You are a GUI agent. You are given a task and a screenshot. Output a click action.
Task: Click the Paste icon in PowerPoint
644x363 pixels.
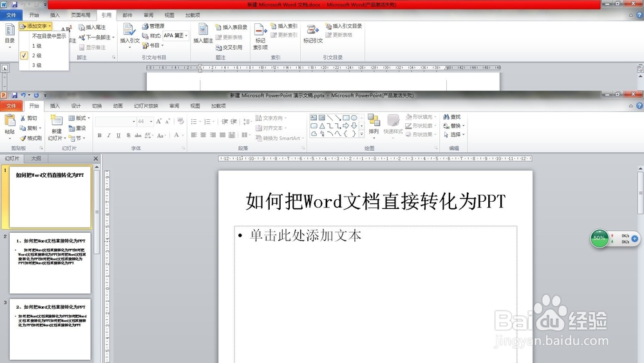[x=10, y=121]
